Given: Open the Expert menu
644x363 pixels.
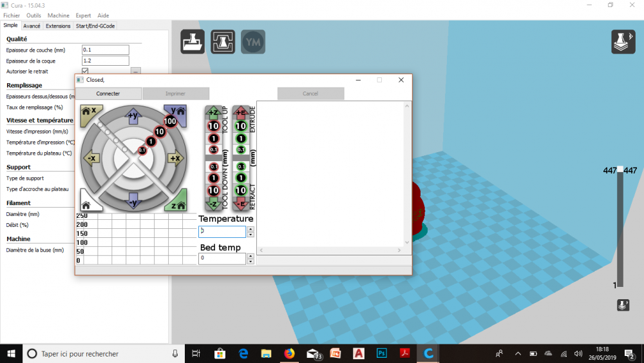Looking at the screenshot, I should pos(83,15).
